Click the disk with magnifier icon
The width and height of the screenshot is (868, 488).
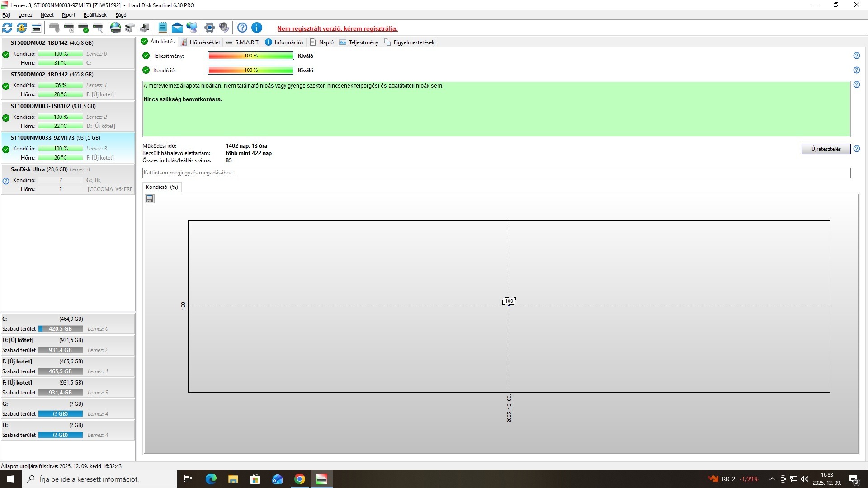pyautogui.click(x=98, y=28)
